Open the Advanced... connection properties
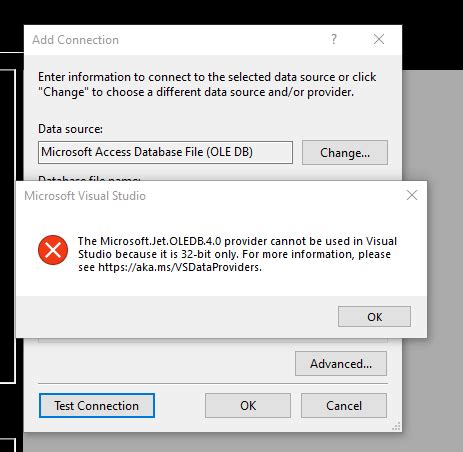This screenshot has height=452, width=463. point(341,364)
